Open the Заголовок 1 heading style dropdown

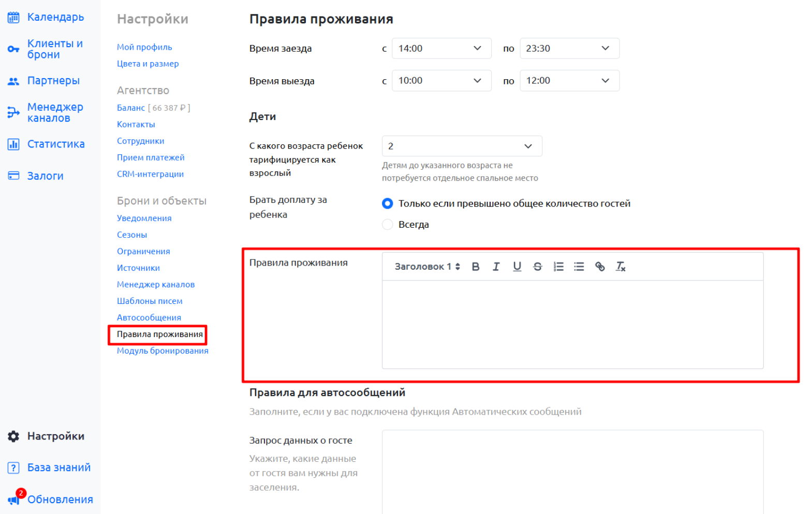[427, 267]
